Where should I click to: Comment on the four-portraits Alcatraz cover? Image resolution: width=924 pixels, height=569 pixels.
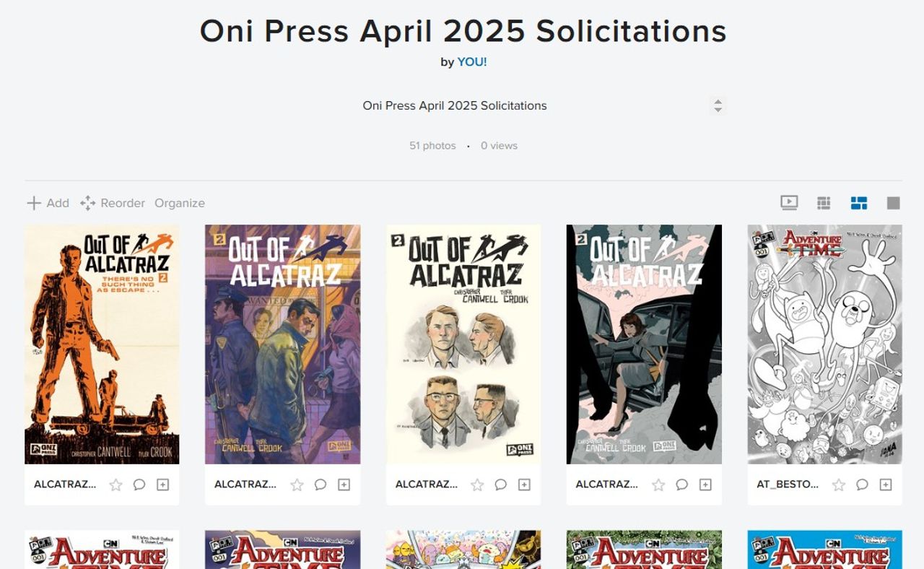pos(500,485)
